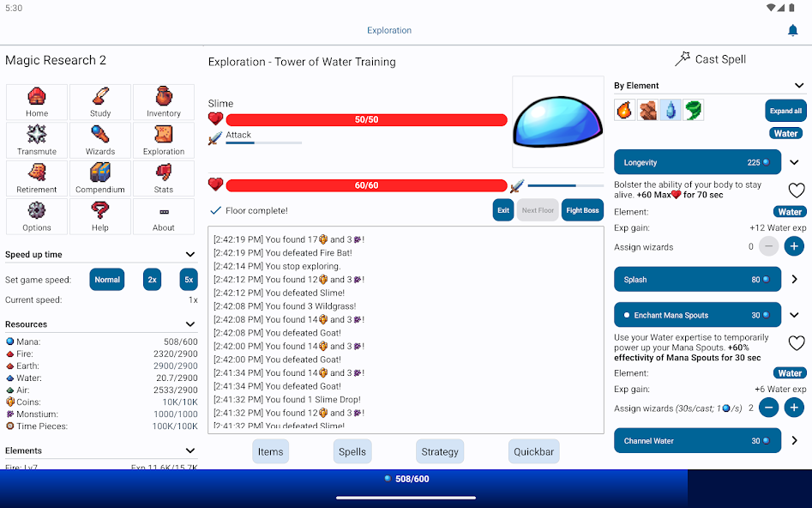Image resolution: width=812 pixels, height=508 pixels.
Task: Open the Home menu icon
Action: click(x=37, y=101)
